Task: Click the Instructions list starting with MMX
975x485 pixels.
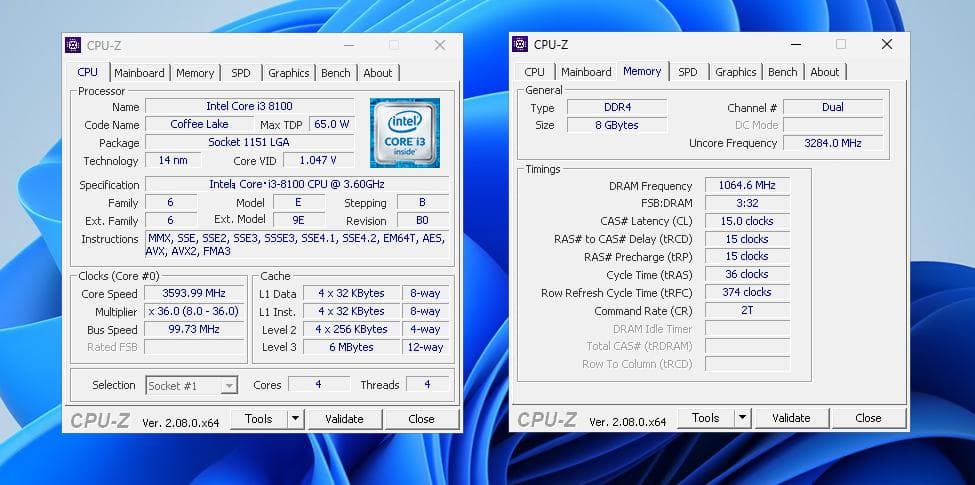Action: 297,244
